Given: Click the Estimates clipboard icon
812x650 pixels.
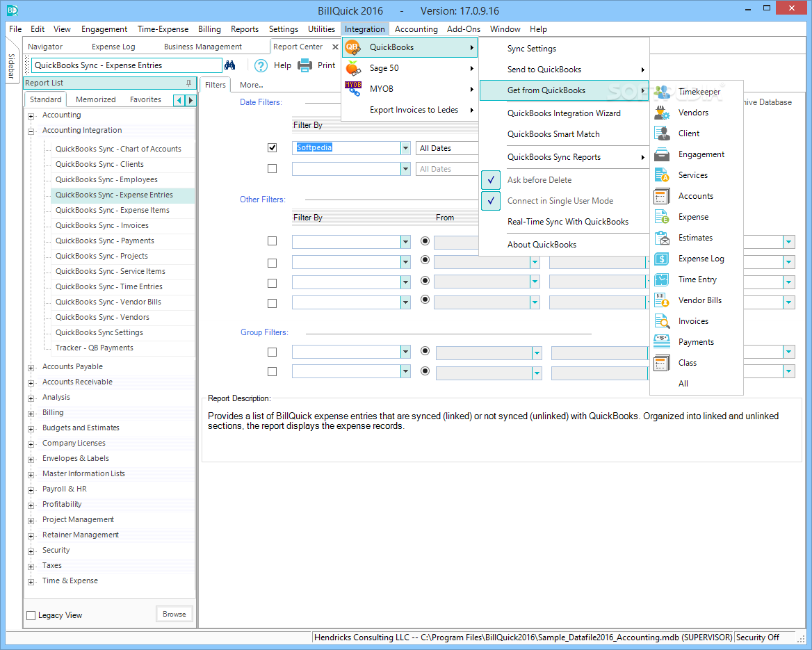Looking at the screenshot, I should [x=662, y=238].
